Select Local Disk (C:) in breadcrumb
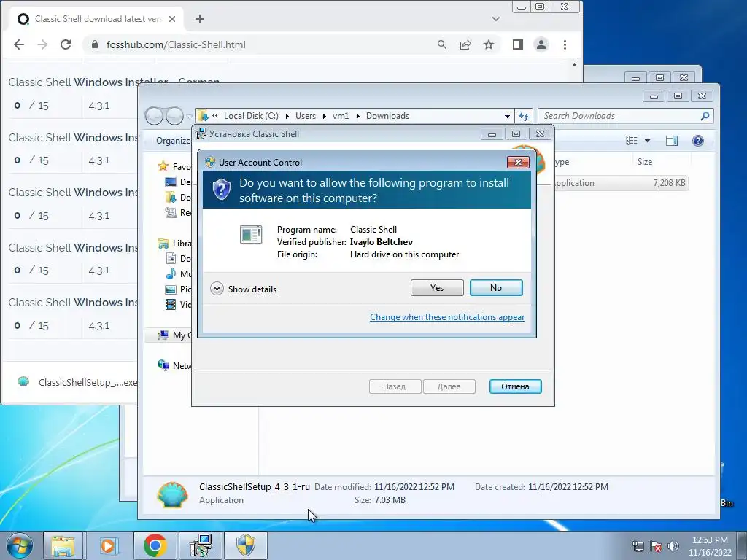This screenshot has width=747, height=560. [251, 116]
